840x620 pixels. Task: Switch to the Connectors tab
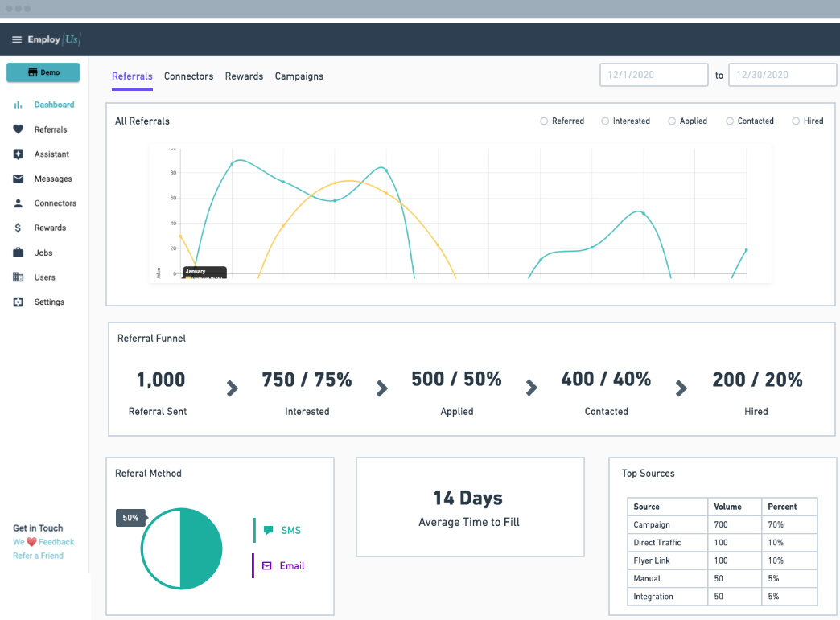[188, 76]
